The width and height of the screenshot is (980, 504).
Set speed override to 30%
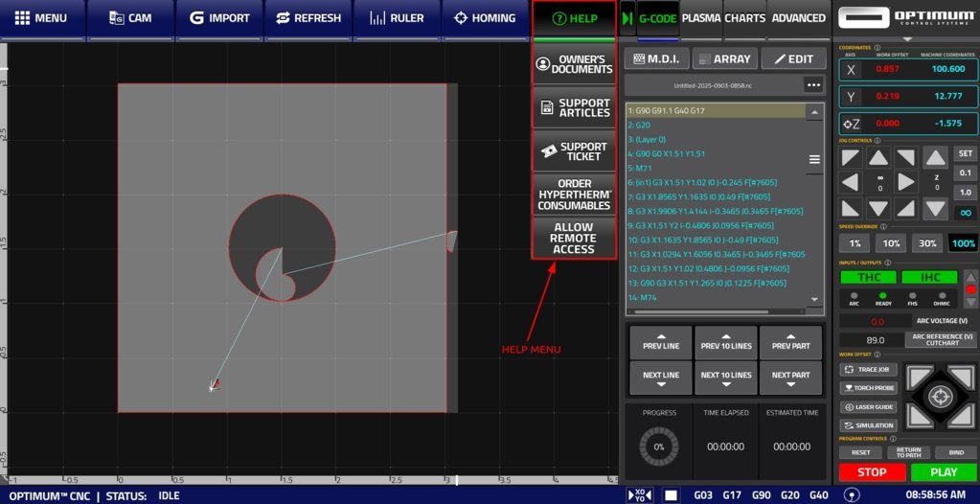[x=927, y=243]
